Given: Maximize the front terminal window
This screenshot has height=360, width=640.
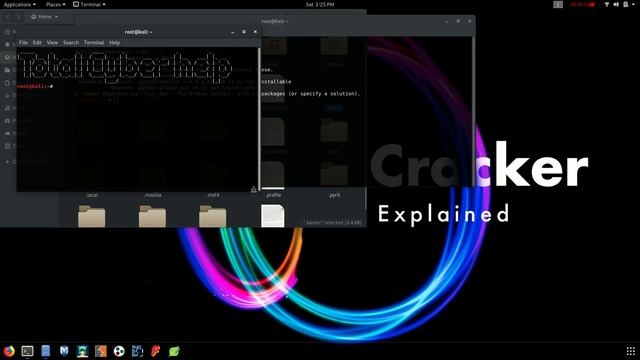Looking at the screenshot, I should (x=244, y=32).
